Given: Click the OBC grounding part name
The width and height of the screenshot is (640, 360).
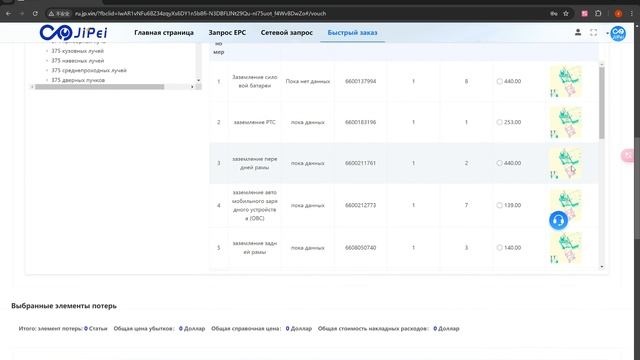Looking at the screenshot, I should (254, 205).
